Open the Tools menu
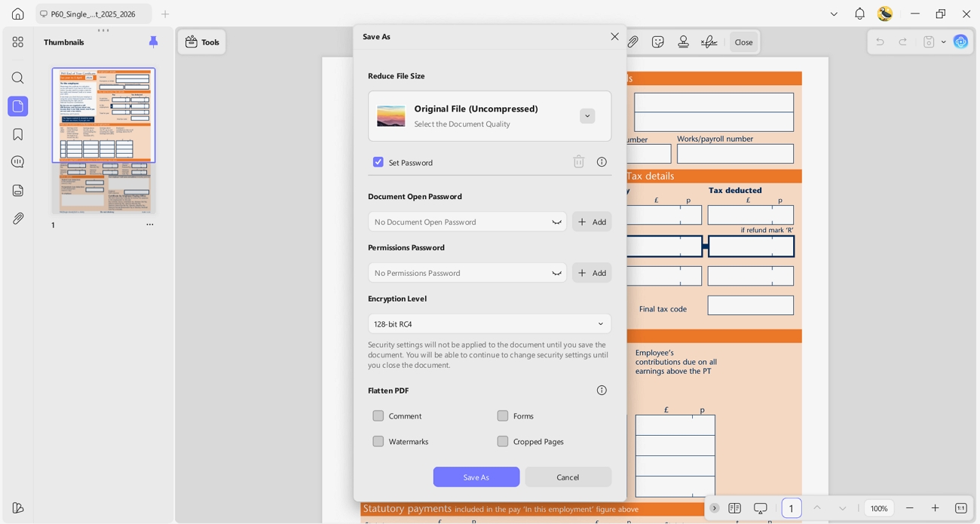This screenshot has width=980, height=524. tap(202, 42)
